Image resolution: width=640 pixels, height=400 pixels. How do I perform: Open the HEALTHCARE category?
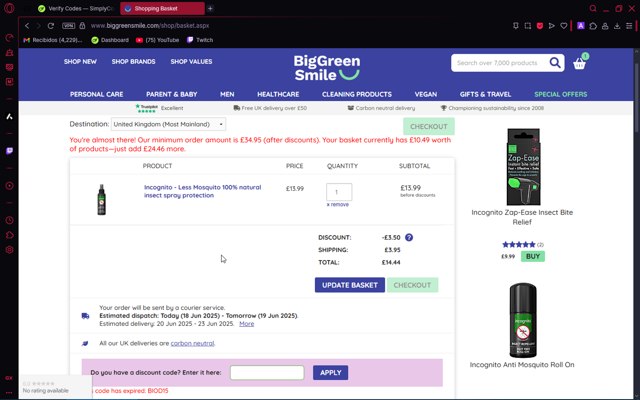(x=278, y=94)
